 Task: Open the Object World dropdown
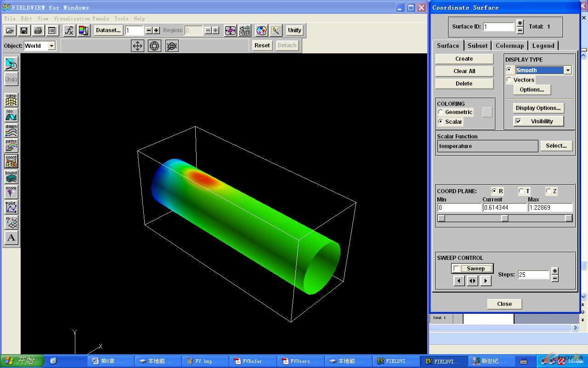point(51,46)
